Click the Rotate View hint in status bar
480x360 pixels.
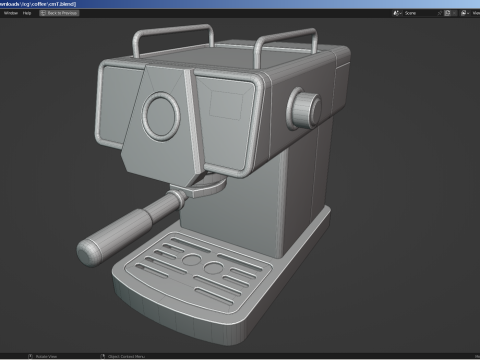point(43,357)
